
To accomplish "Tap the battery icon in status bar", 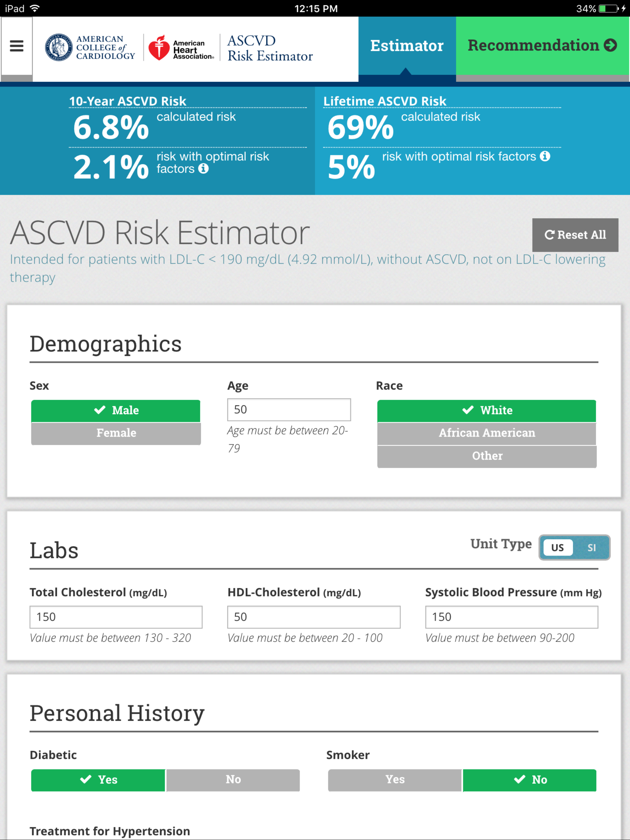I will (608, 8).
